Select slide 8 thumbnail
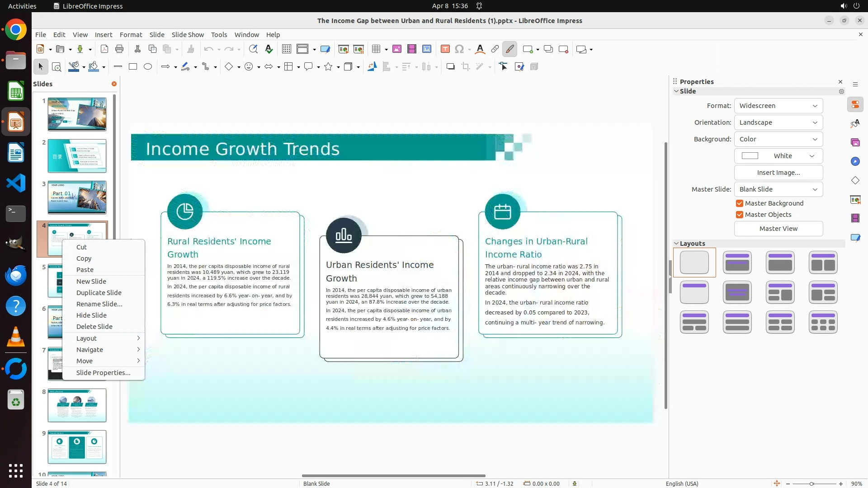Viewport: 868px width, 488px height. [77, 405]
